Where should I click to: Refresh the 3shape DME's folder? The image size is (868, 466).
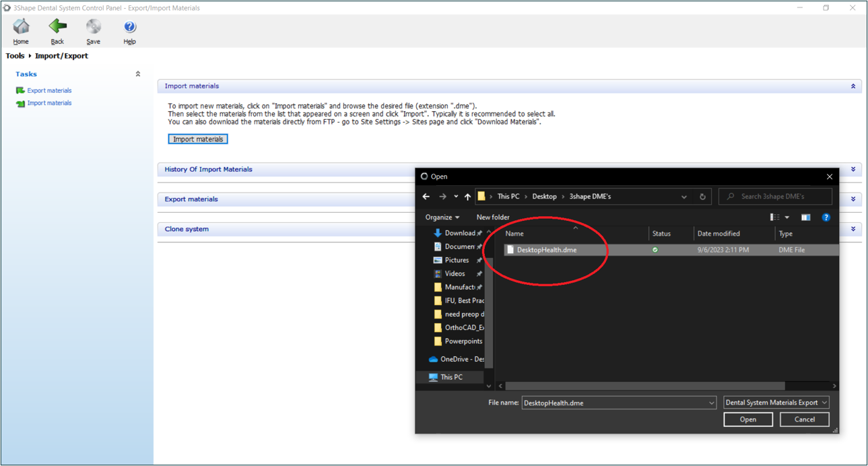(x=702, y=197)
